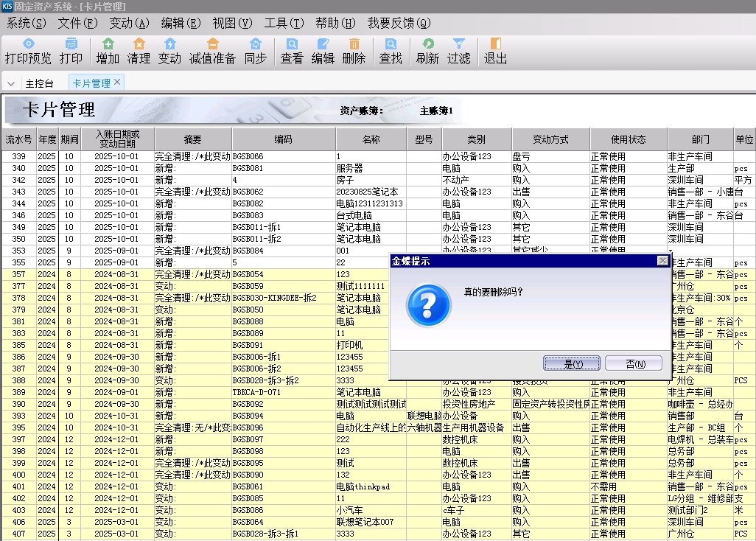Click the 型号 column header

point(424,139)
